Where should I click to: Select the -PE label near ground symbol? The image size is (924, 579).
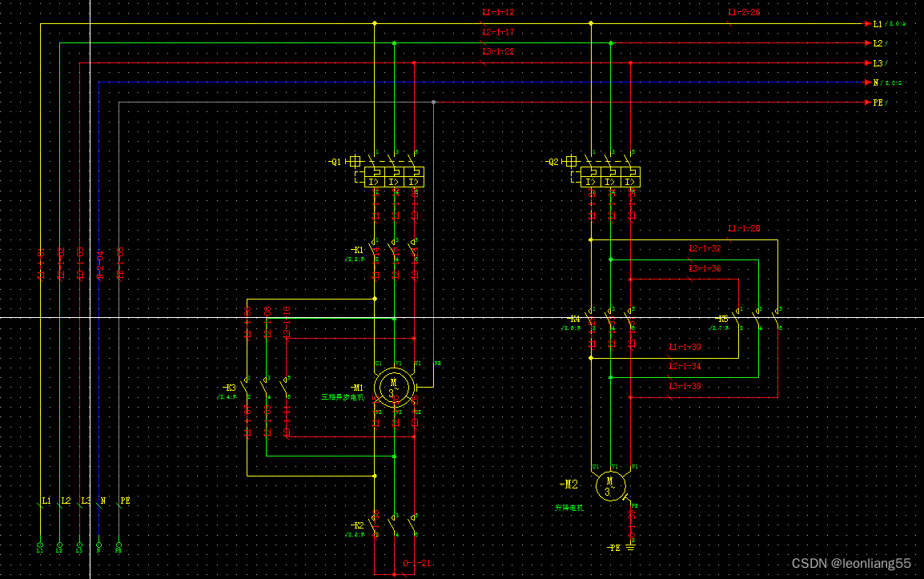tap(613, 548)
